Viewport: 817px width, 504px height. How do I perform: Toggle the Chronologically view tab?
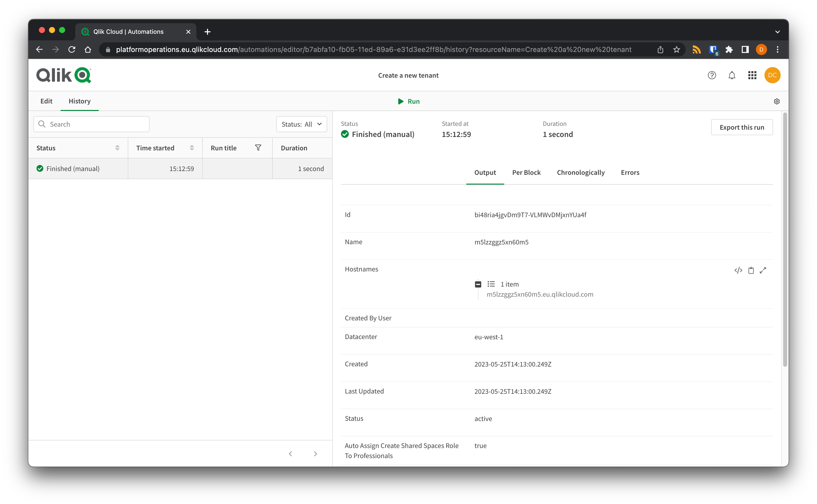[x=581, y=172]
